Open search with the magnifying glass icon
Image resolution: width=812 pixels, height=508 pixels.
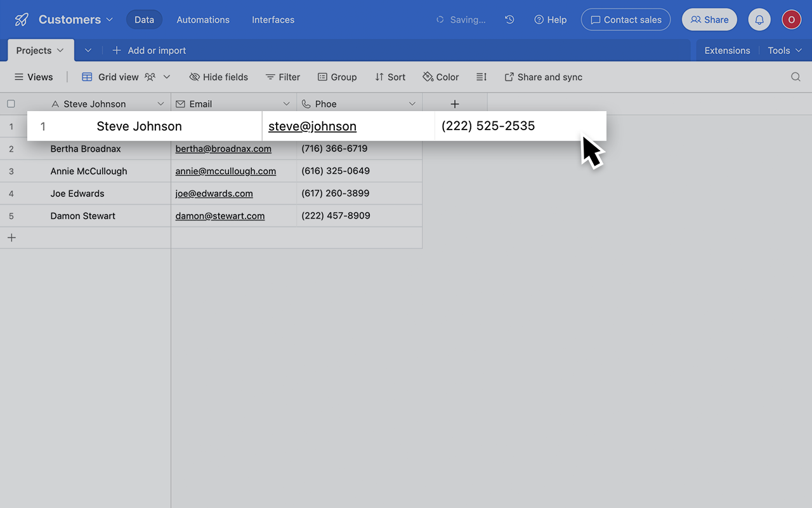click(x=795, y=76)
